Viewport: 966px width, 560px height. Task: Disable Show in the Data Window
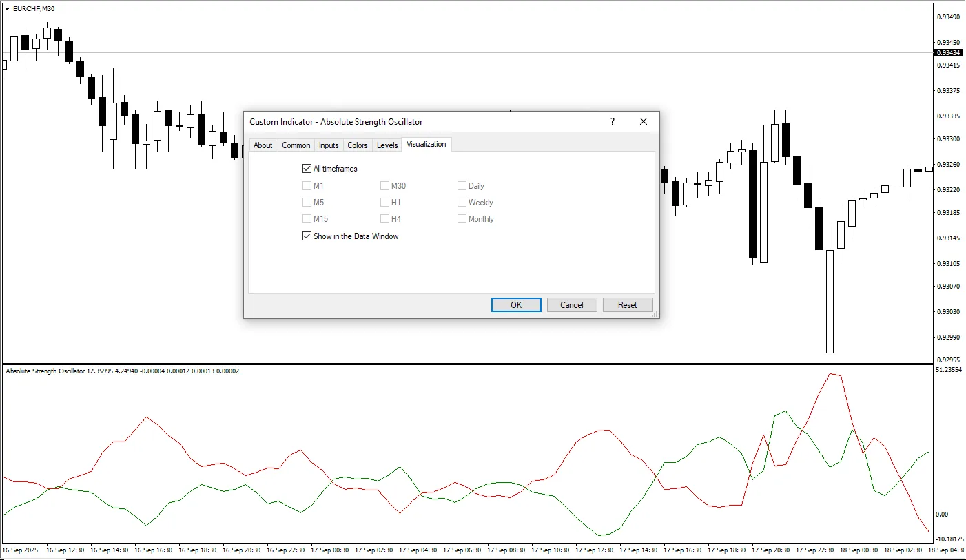(x=307, y=236)
